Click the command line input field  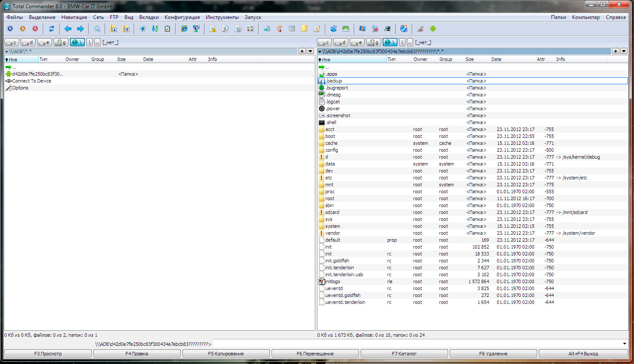point(415,344)
